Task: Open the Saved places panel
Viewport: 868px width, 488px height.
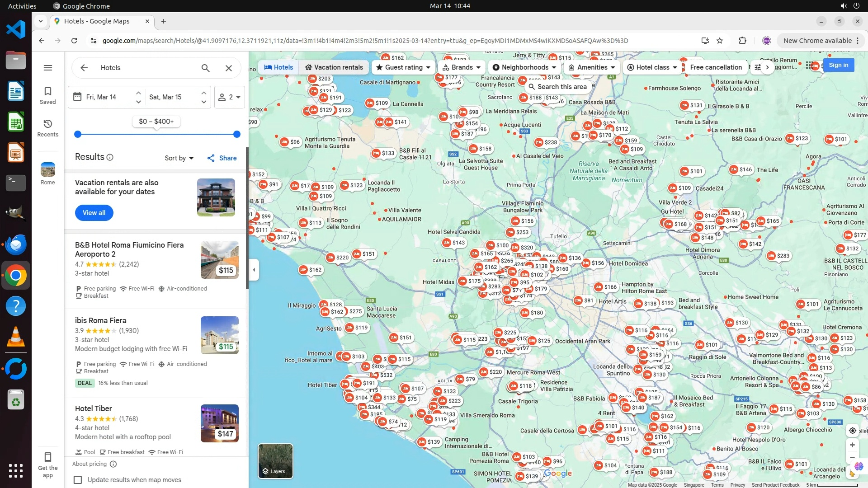Action: pos(47,95)
